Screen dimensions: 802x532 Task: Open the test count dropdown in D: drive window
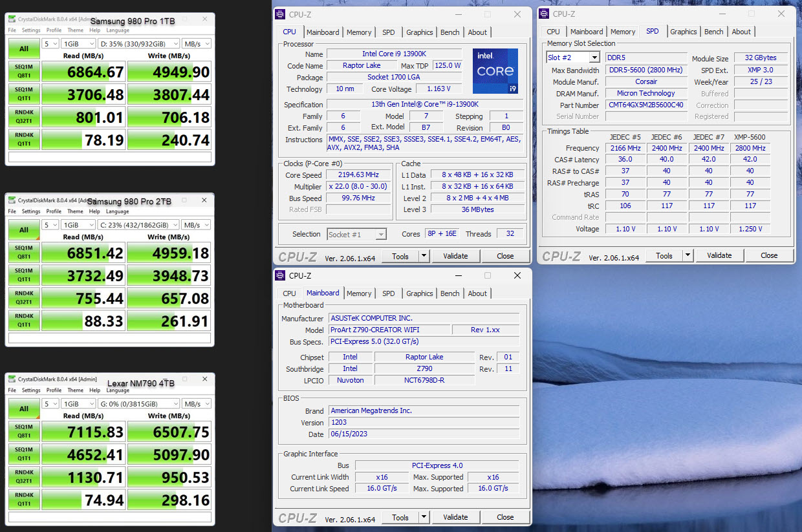[x=50, y=44]
